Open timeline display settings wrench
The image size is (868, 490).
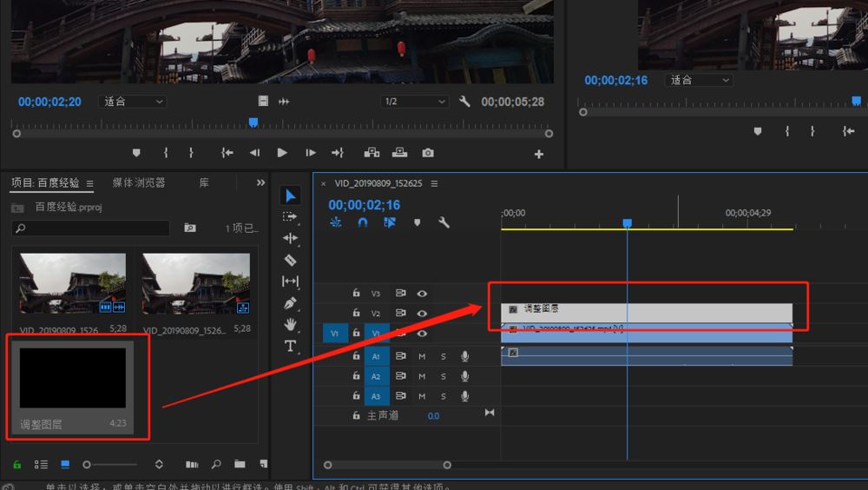coord(444,222)
